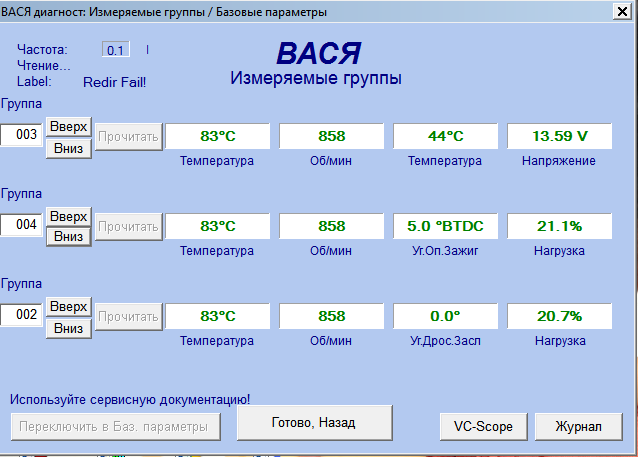Image resolution: width=638 pixels, height=457 pixels.
Task: Click the 0.0° throttle angle value
Action: click(x=446, y=316)
